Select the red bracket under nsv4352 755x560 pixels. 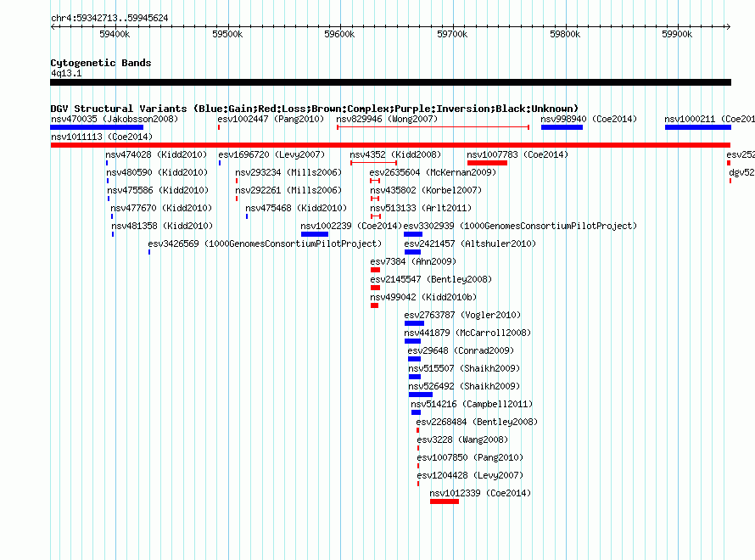(373, 163)
